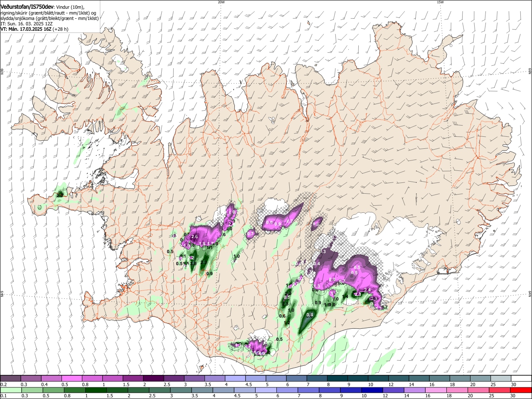Screen dimensions: 532x399
Task: Click the 15W longitude label at top
Action: pos(440,2)
